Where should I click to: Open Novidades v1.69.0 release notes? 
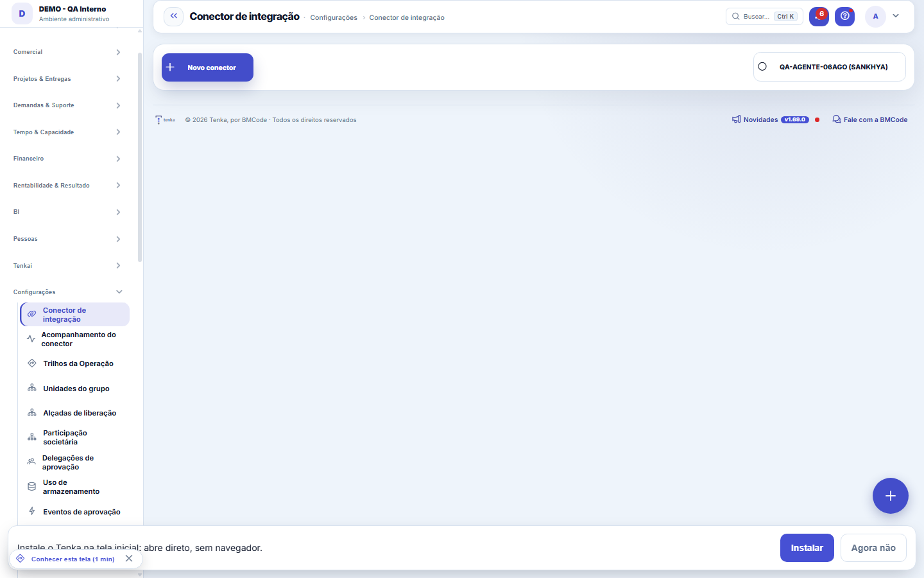(776, 119)
